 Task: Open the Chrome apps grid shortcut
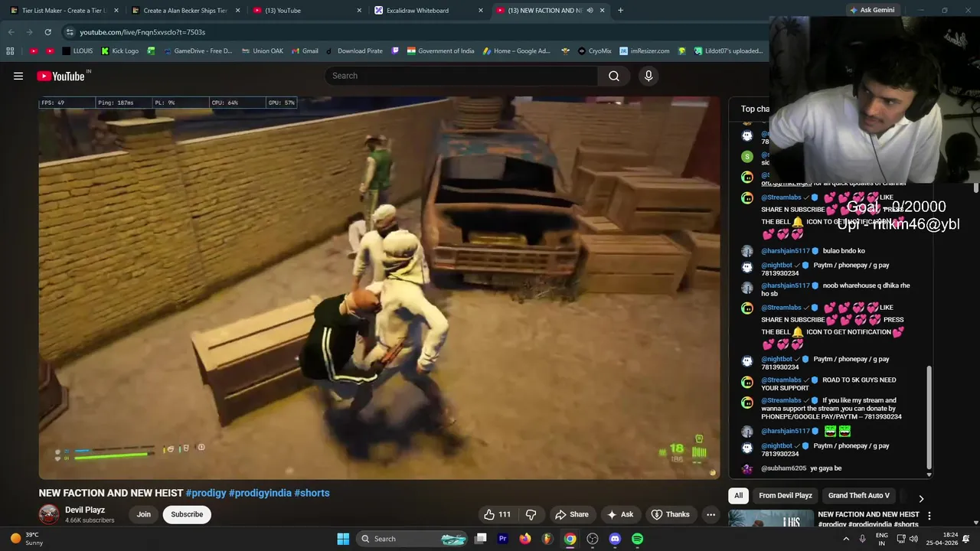click(x=10, y=51)
